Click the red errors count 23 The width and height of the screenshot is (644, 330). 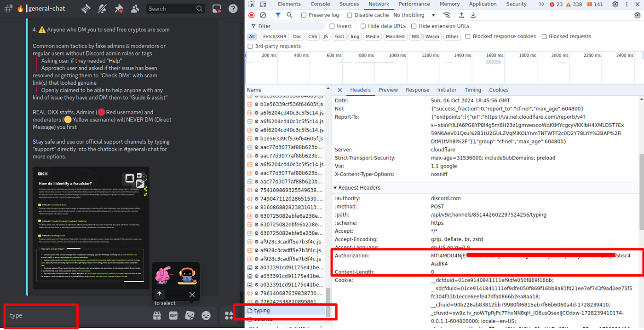[556, 4]
